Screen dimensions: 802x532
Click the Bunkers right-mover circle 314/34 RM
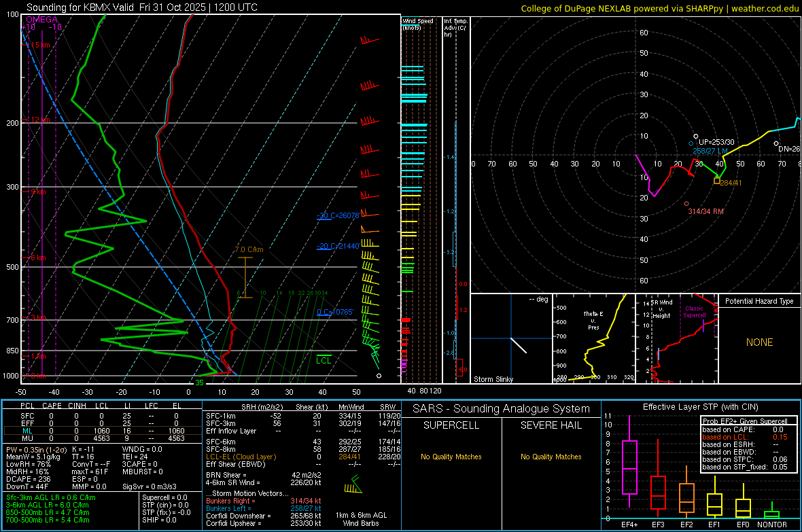click(686, 204)
